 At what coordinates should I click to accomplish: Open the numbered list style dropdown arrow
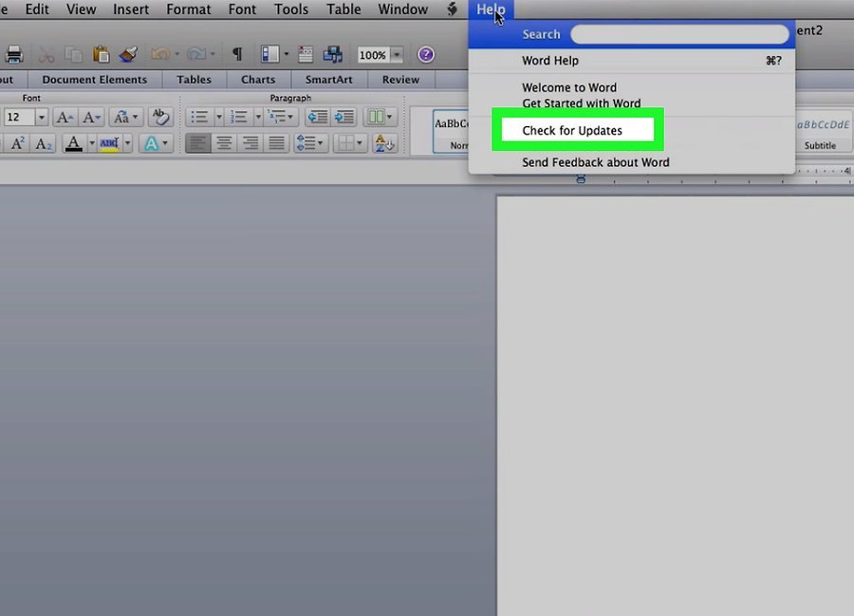(x=258, y=117)
